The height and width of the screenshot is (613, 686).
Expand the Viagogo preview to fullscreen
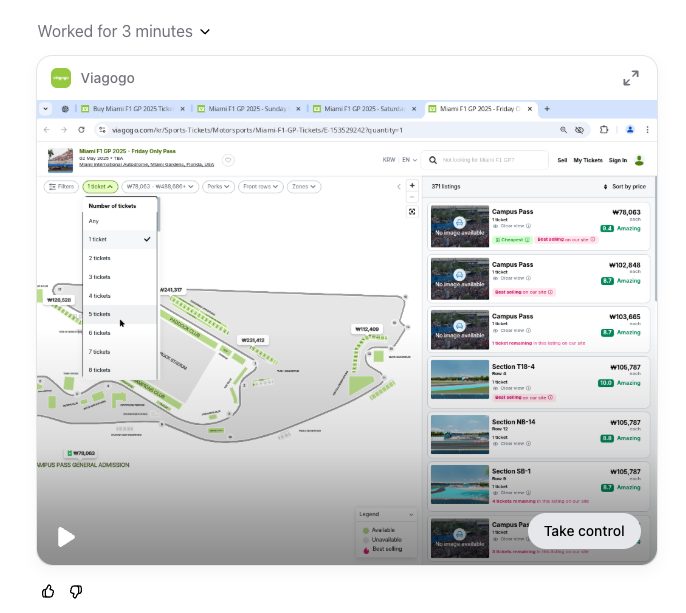point(630,78)
